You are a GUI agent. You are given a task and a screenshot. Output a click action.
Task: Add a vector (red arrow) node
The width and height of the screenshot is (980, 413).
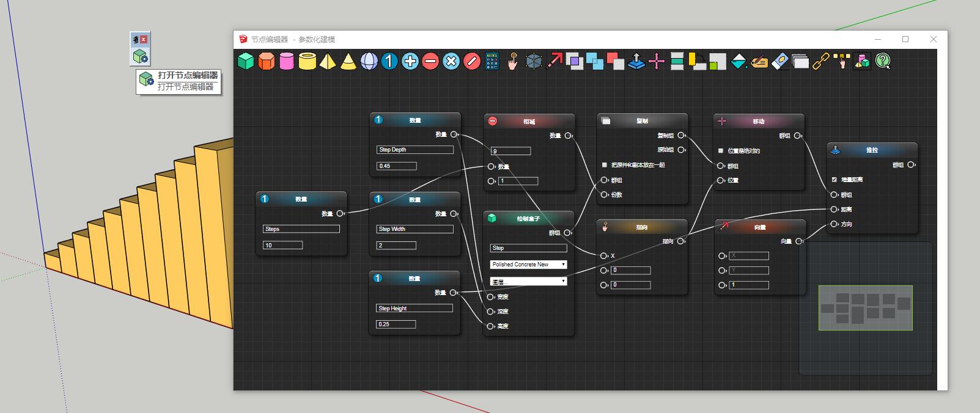tap(554, 60)
